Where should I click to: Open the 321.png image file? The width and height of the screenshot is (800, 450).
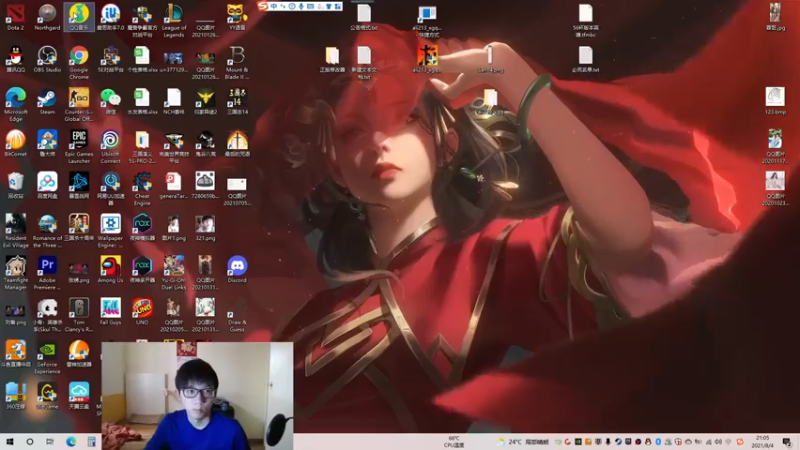(x=205, y=227)
